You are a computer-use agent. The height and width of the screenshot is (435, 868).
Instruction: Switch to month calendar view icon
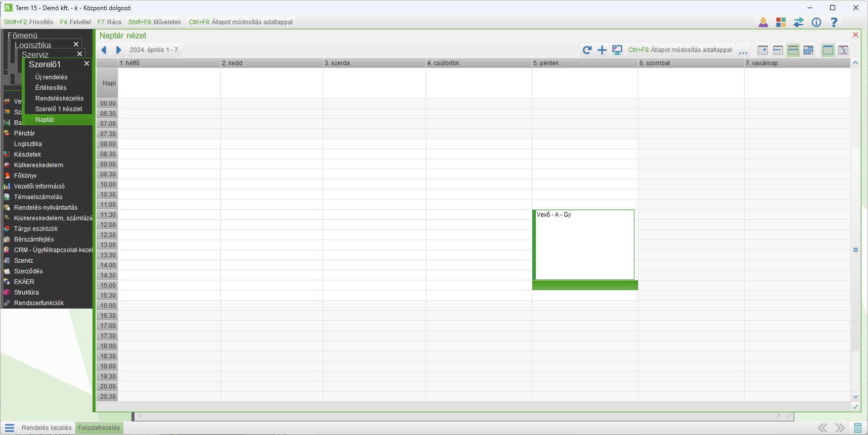808,50
